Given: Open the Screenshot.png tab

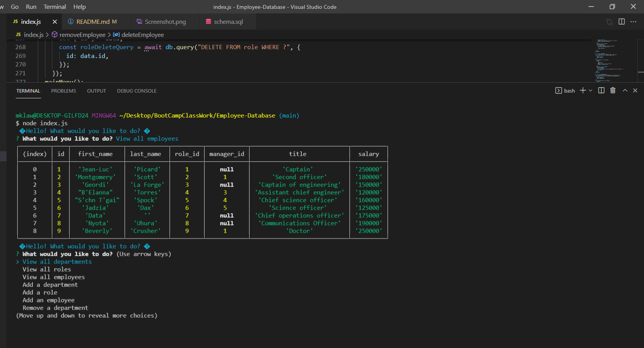Looking at the screenshot, I should click(165, 22).
